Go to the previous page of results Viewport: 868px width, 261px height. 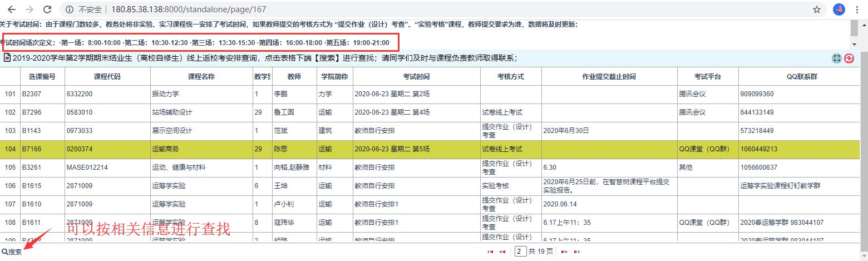[x=502, y=252]
